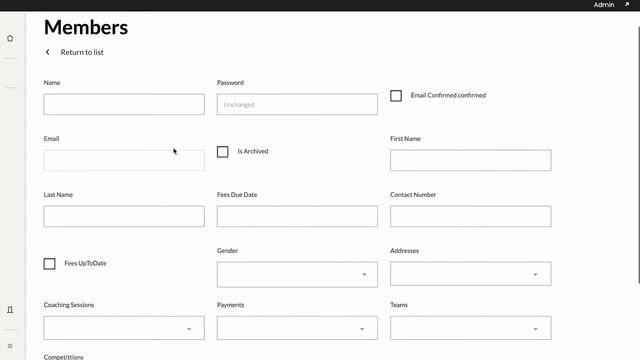Click the First Name text box
This screenshot has height=360, width=640.
tap(471, 160)
